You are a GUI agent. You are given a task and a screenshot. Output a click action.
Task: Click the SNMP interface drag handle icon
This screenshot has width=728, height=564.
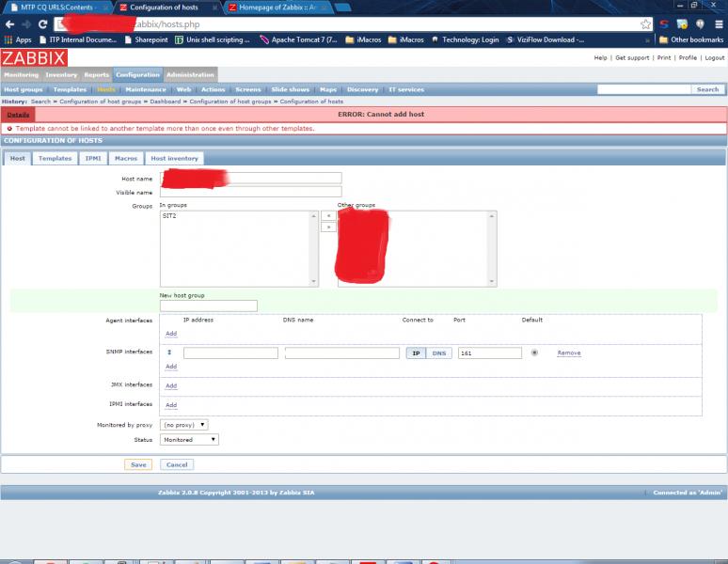click(x=170, y=352)
